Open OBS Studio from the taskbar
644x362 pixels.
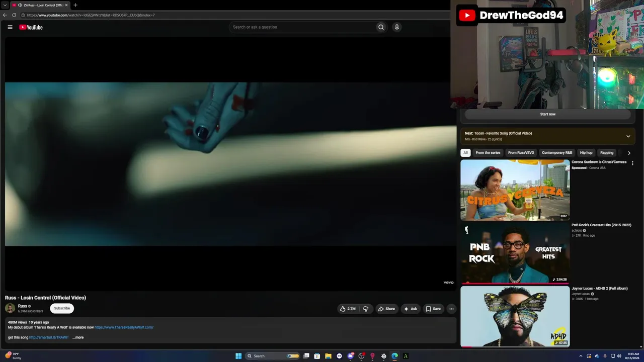point(361,356)
